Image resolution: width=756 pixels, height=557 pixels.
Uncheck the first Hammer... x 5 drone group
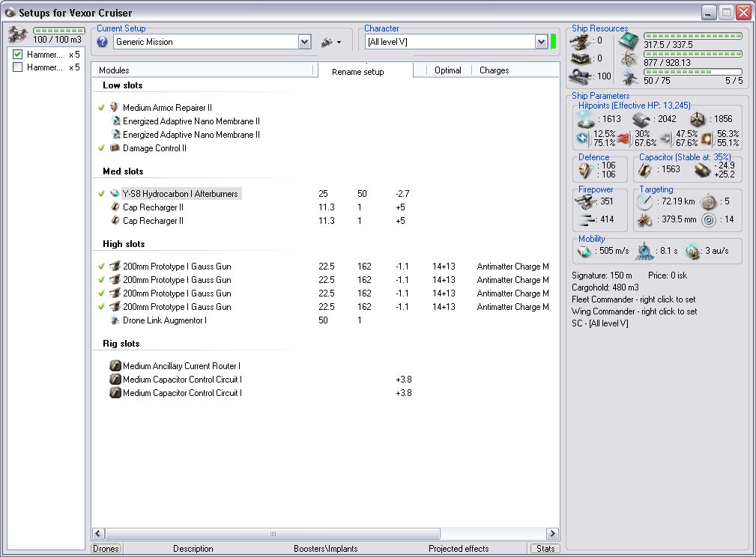point(18,55)
